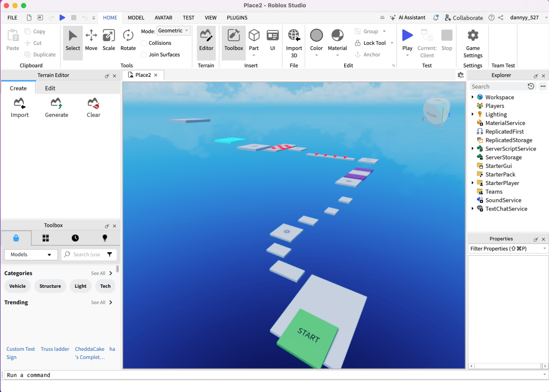Select the Structure category chip
The height and width of the screenshot is (392, 549).
[x=50, y=286]
